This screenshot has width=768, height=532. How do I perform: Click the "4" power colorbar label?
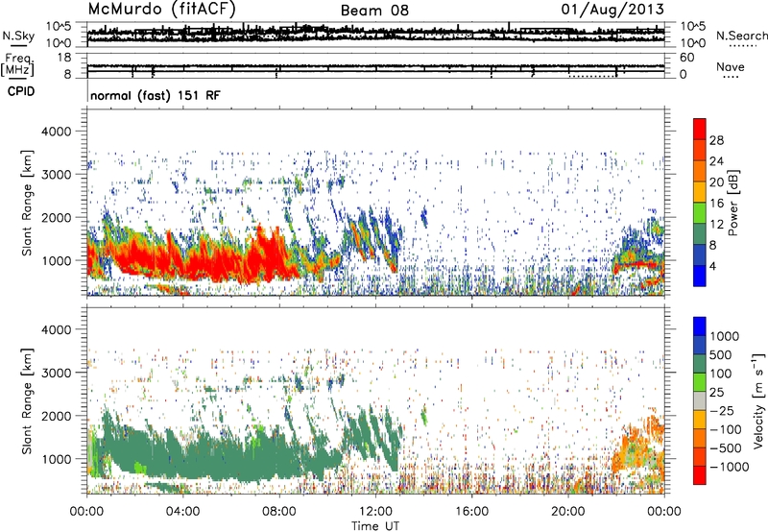point(712,267)
